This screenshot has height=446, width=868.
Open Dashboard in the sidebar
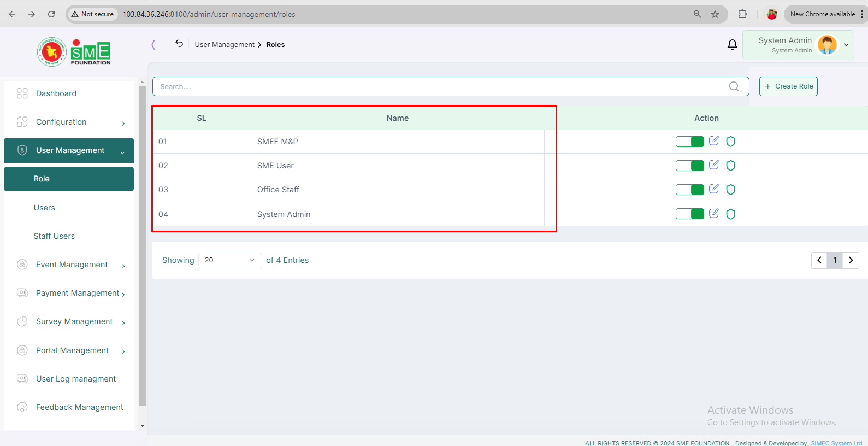click(x=69, y=93)
